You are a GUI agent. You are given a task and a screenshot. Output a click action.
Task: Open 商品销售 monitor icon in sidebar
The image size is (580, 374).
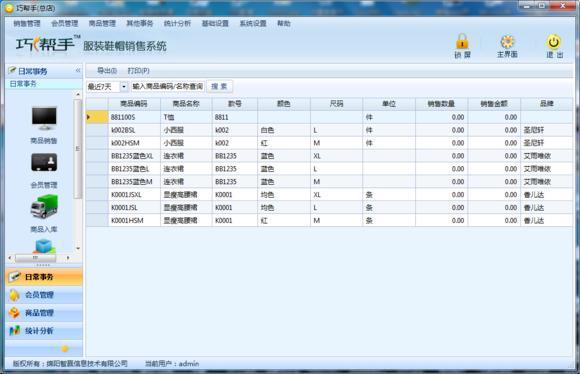coord(44,118)
